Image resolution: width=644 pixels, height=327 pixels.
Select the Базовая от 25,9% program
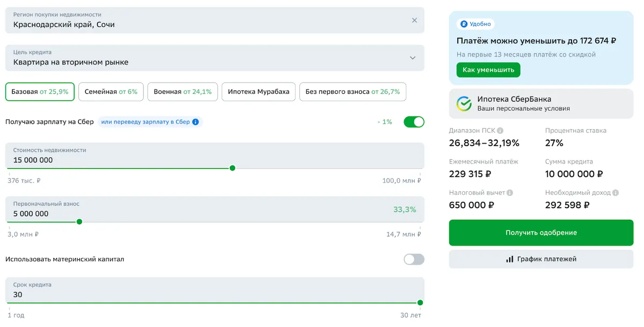(40, 92)
